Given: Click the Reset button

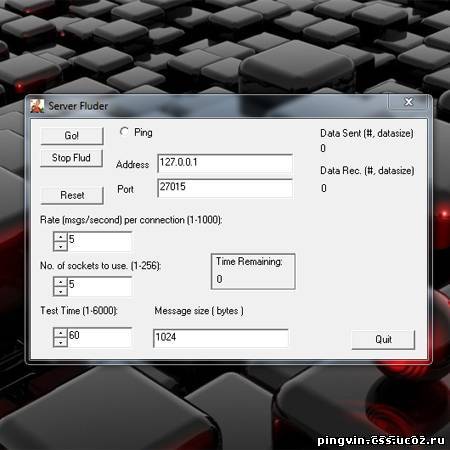Looking at the screenshot, I should pos(72,195).
